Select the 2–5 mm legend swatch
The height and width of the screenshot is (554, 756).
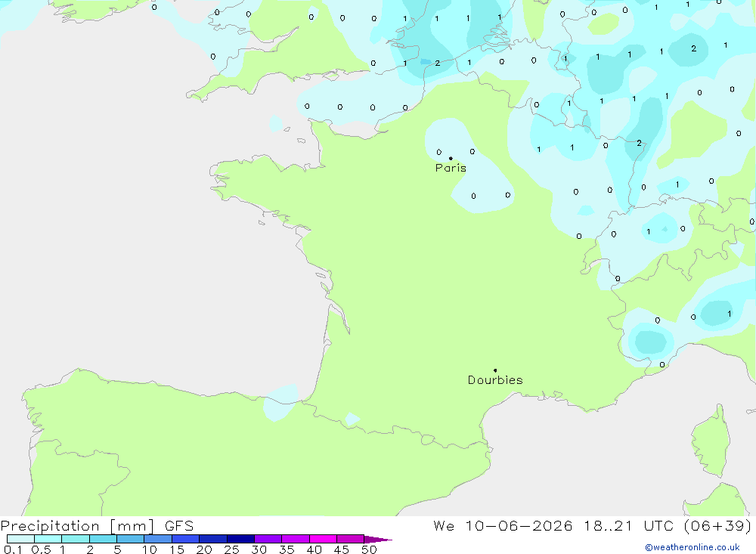tap(103, 539)
